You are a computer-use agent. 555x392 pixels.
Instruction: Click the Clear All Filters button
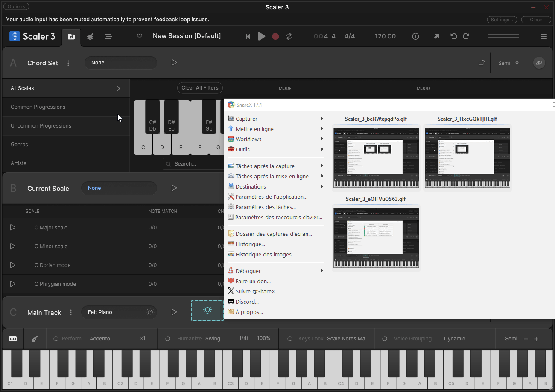tap(200, 88)
